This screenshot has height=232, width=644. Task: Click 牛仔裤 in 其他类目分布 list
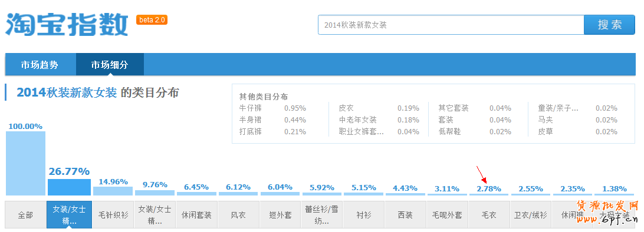tap(250, 108)
